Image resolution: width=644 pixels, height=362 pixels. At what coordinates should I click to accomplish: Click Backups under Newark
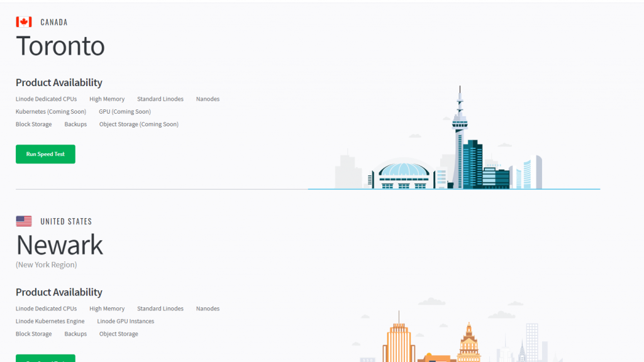[x=75, y=334]
